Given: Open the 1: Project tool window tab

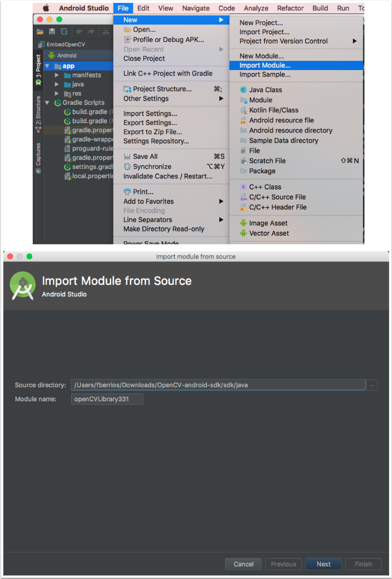Looking at the screenshot, I should tap(38, 69).
